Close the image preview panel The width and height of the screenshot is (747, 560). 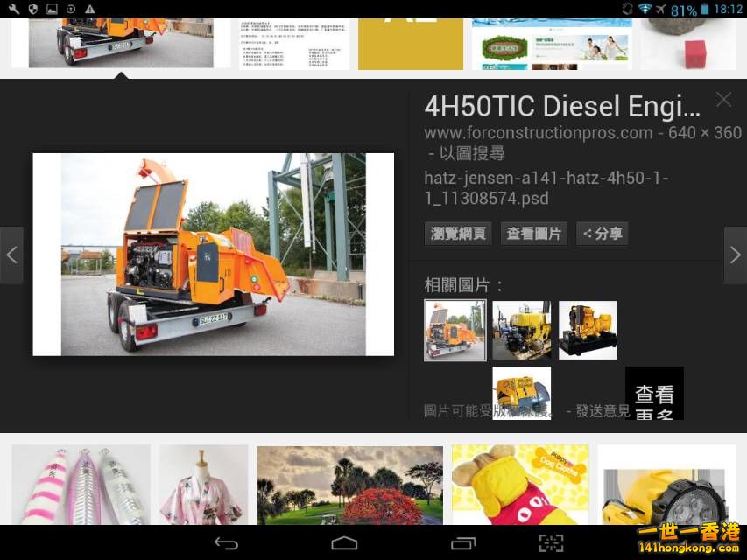pos(723,100)
